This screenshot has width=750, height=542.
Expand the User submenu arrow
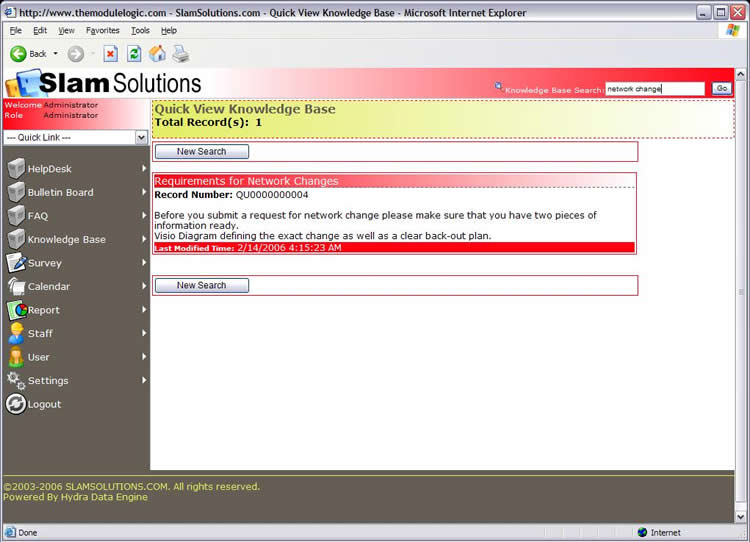coord(143,356)
